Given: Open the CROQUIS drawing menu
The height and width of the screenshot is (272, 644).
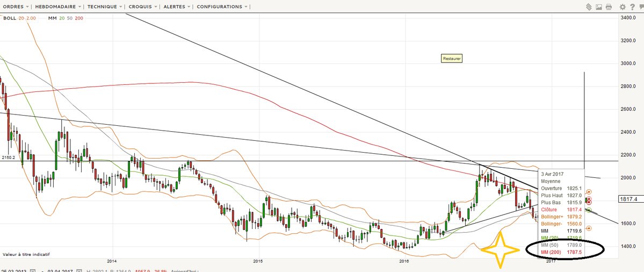Looking at the screenshot, I should pos(143,6).
